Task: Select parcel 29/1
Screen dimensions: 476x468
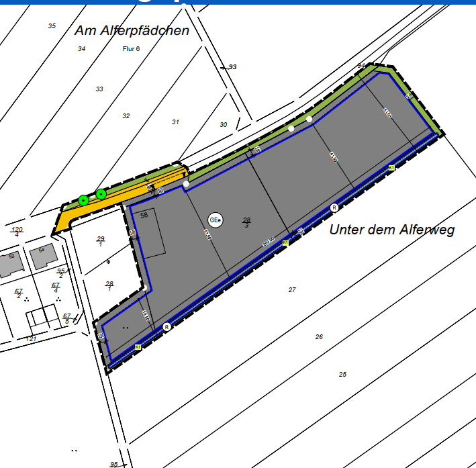Action: click(x=101, y=241)
